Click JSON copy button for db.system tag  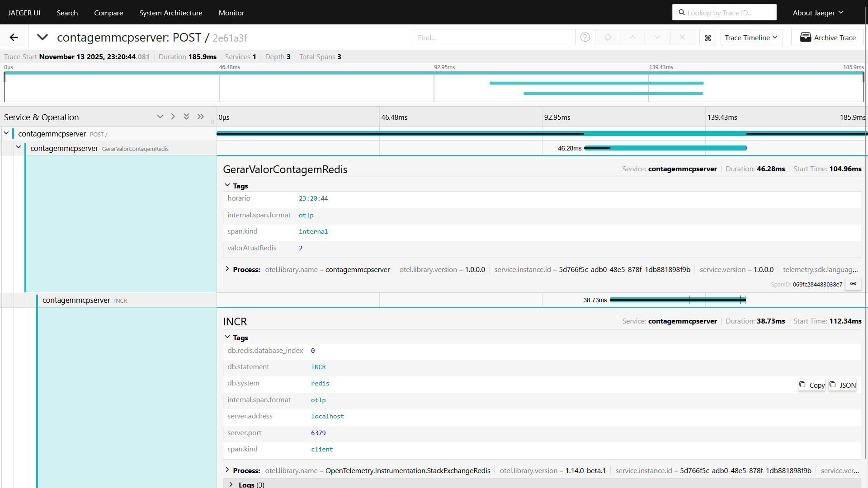click(843, 385)
